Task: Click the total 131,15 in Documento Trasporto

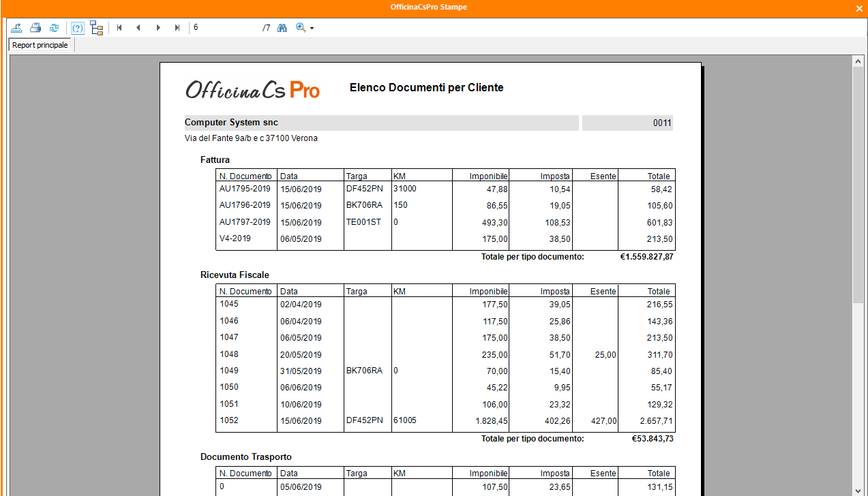Action: (659, 487)
